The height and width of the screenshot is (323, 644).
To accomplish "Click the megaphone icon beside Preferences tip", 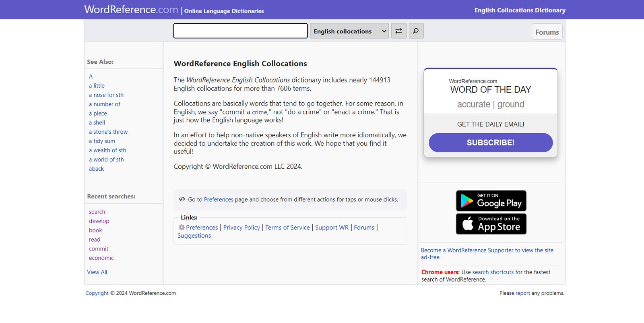I will pos(182,199).
